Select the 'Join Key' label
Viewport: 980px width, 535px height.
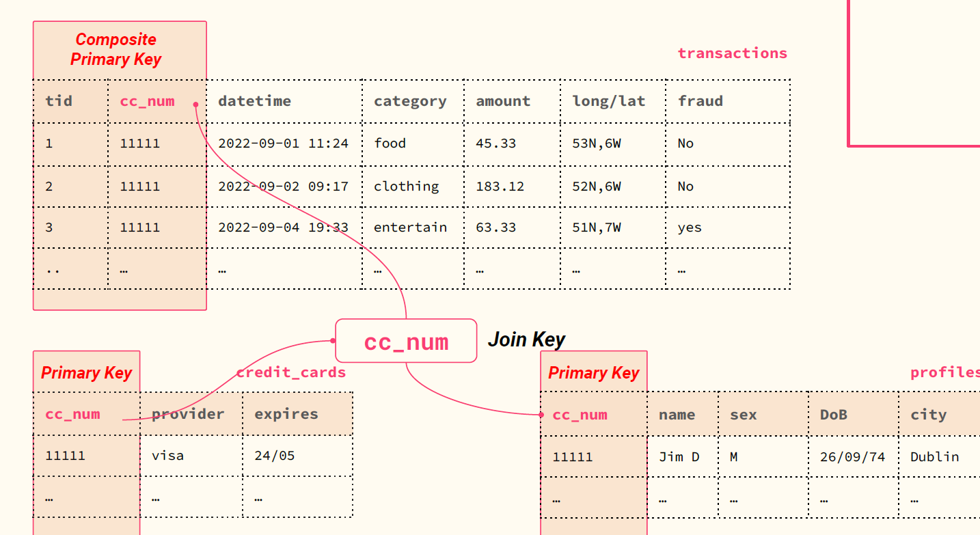click(x=527, y=340)
